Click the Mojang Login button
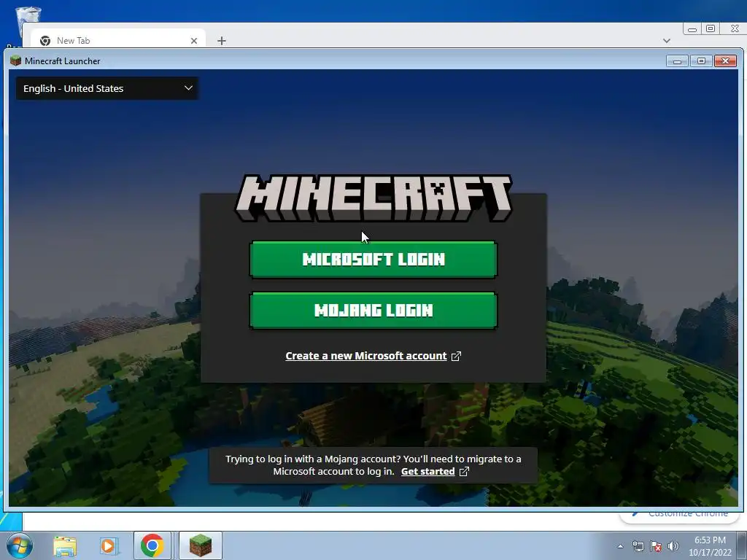The width and height of the screenshot is (747, 560). pyautogui.click(x=373, y=310)
